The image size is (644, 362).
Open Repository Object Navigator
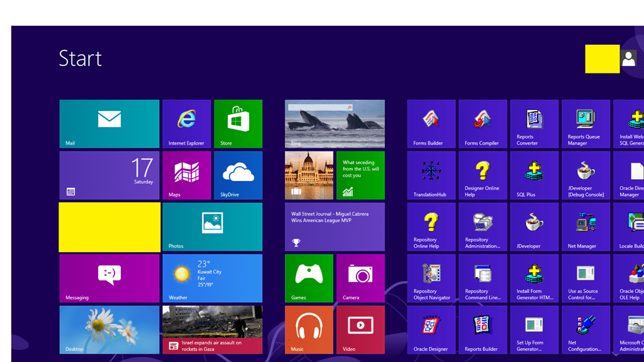[431, 278]
